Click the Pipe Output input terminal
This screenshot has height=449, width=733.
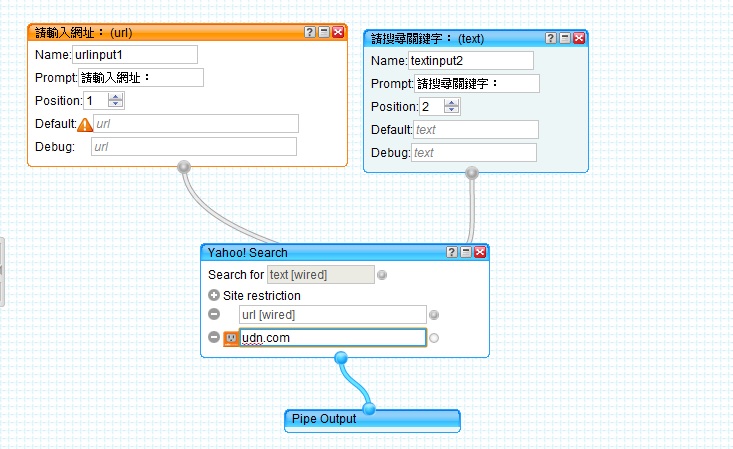(369, 409)
